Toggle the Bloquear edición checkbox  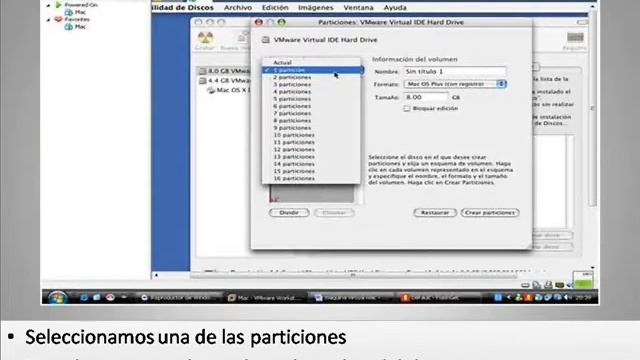tap(407, 109)
